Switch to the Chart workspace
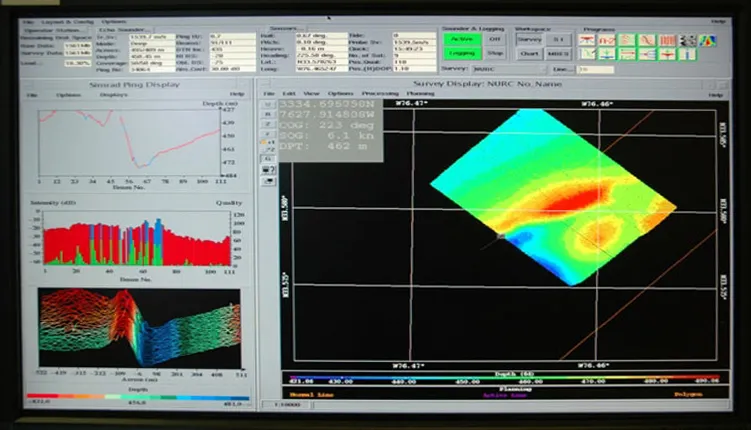 tap(529, 54)
